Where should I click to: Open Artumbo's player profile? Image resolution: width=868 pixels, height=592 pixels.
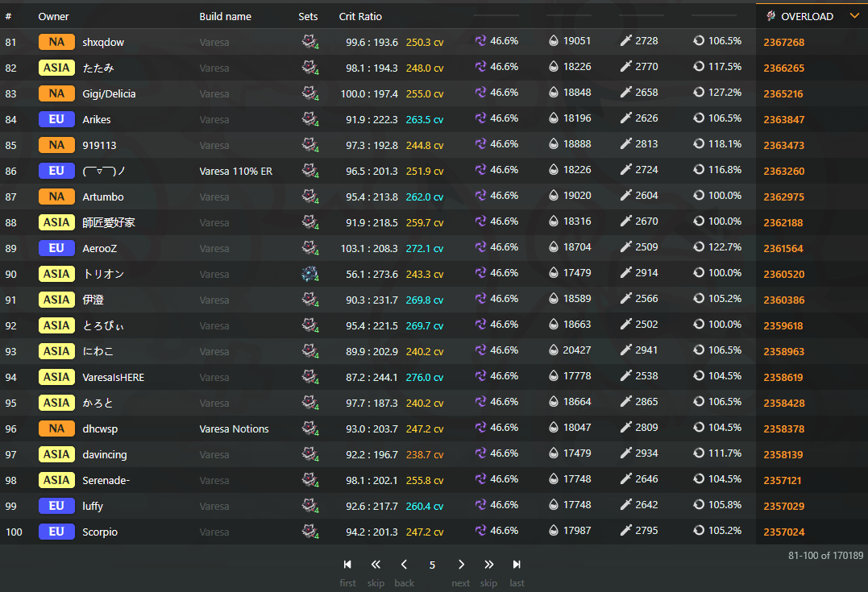tap(103, 197)
